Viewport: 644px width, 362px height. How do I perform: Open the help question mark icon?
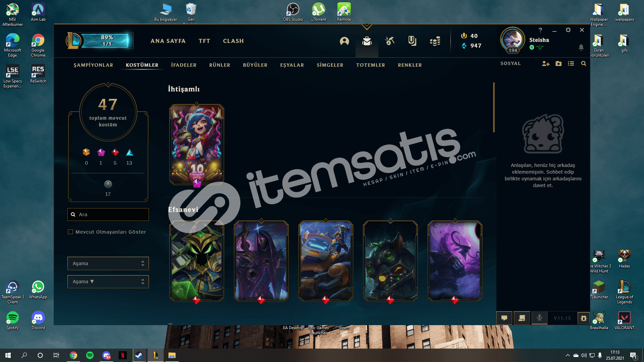pyautogui.click(x=540, y=30)
